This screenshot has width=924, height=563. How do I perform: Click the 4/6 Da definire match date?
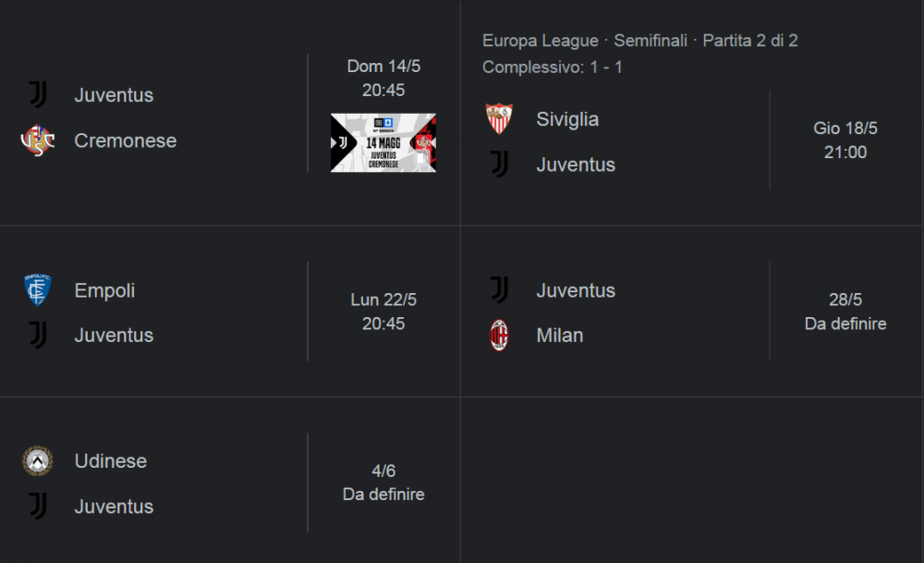point(383,483)
